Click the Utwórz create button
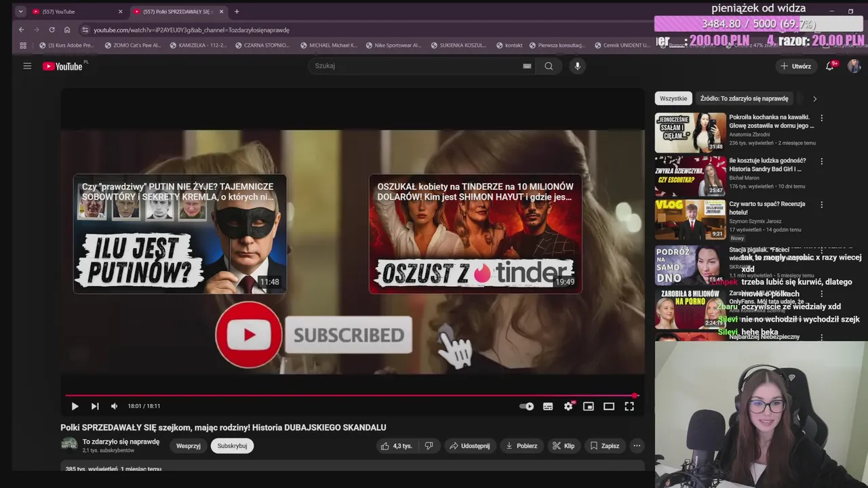 click(795, 66)
